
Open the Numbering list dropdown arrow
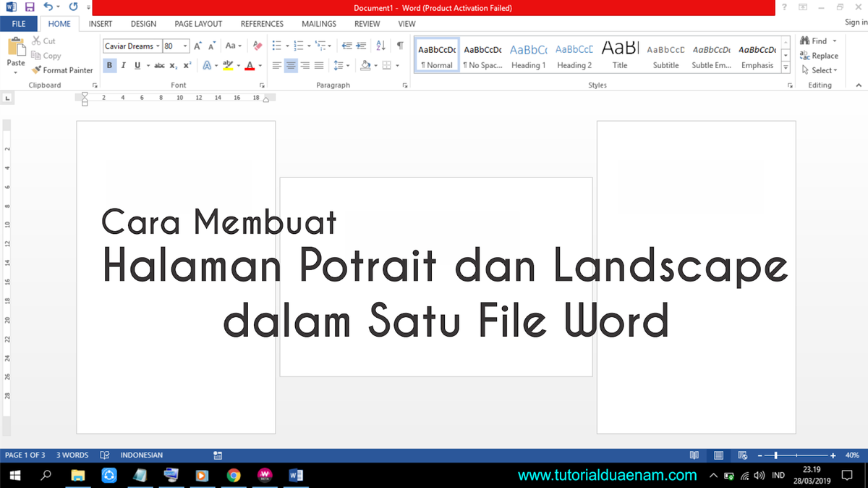tap(309, 46)
